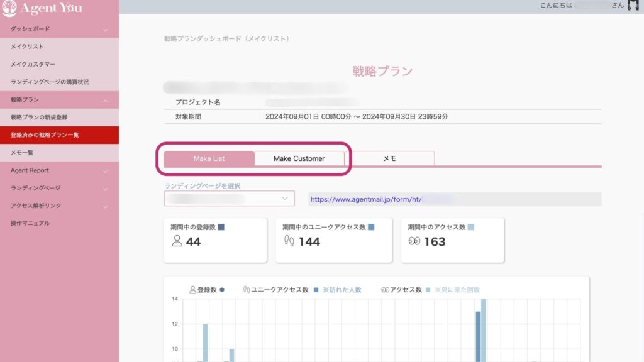
Task: Expand the ダッシュボード sidebar section
Action: [105, 30]
